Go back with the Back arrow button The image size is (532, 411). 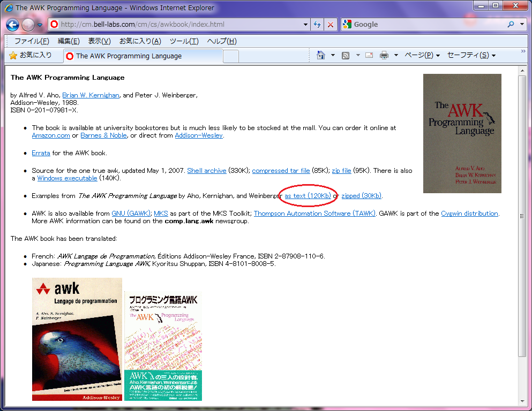(x=12, y=25)
